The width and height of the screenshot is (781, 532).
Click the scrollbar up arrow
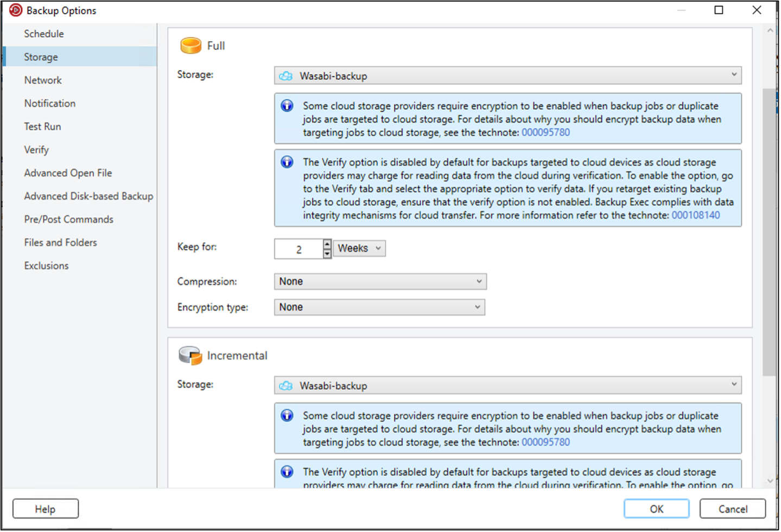(x=770, y=31)
